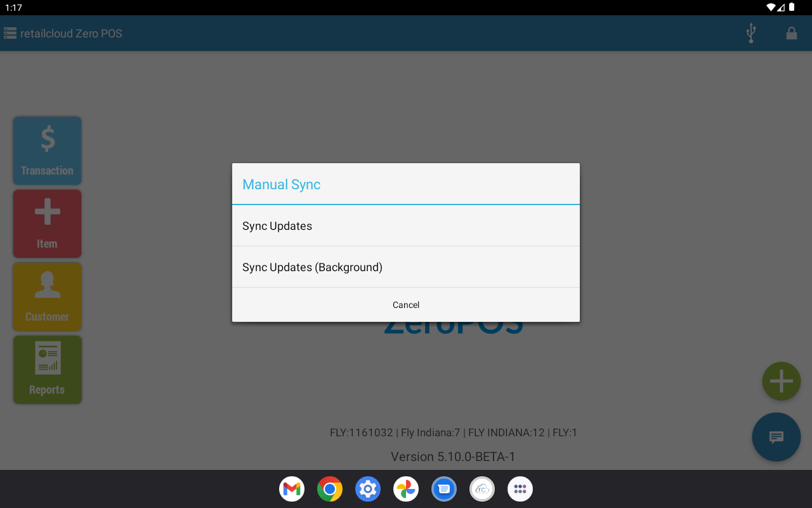
Task: Open Messages app in the taskbar
Action: (x=444, y=489)
